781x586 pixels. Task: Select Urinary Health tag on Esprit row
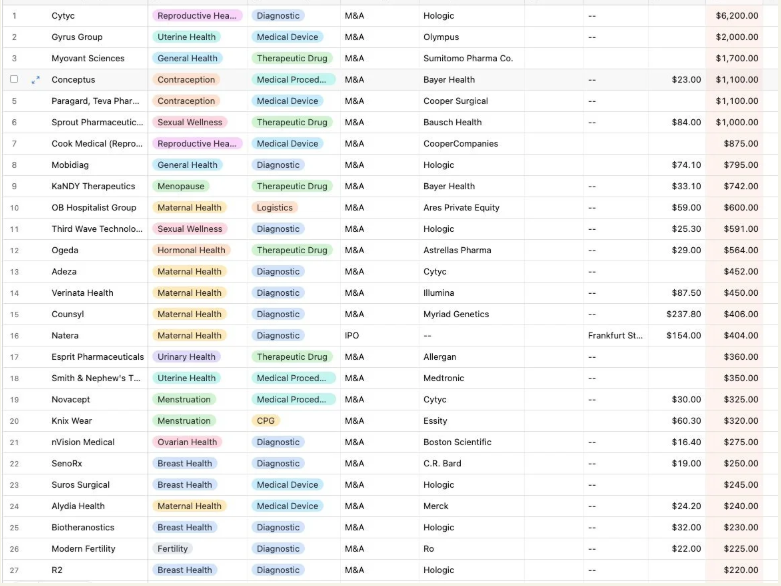coord(186,357)
